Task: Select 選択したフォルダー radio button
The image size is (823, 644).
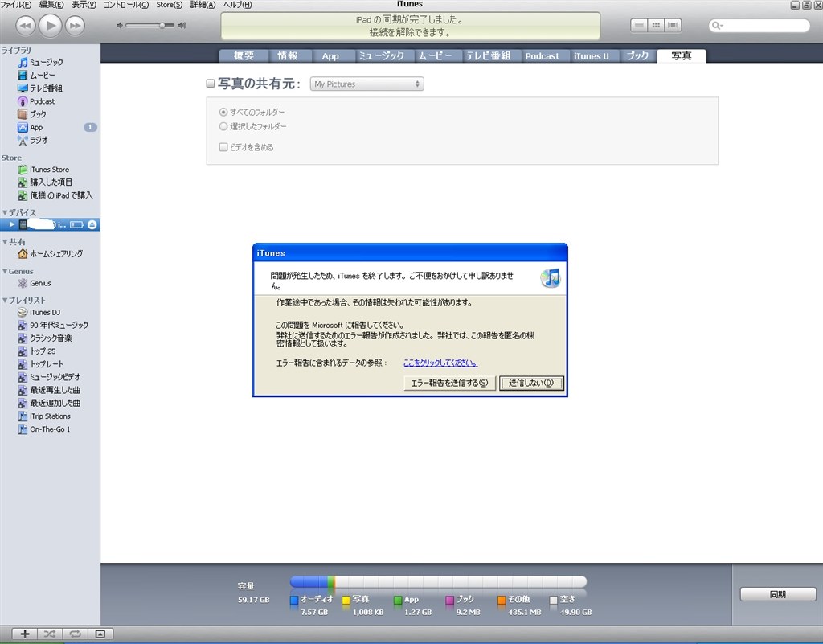Action: click(x=223, y=126)
